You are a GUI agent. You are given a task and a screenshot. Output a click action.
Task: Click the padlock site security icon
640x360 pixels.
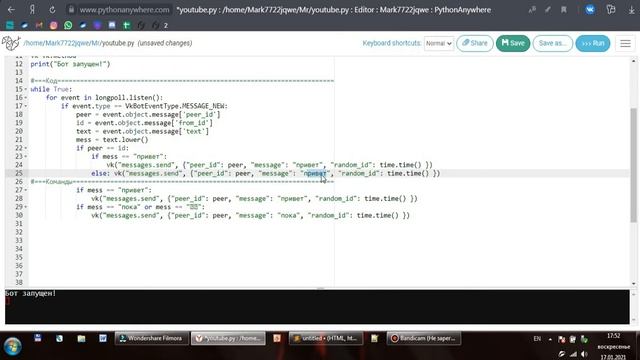pos(71,9)
